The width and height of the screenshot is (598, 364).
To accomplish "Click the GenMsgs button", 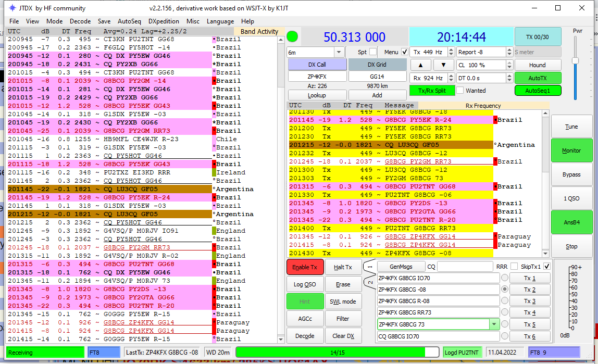I will point(401,267).
